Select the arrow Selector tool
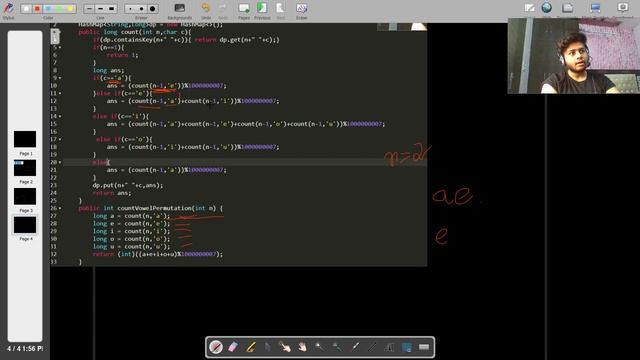This screenshot has width=640, height=360. tap(268, 347)
